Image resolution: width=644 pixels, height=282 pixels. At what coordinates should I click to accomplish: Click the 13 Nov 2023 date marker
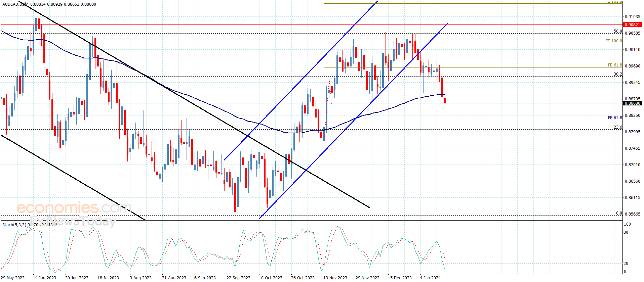click(335, 278)
